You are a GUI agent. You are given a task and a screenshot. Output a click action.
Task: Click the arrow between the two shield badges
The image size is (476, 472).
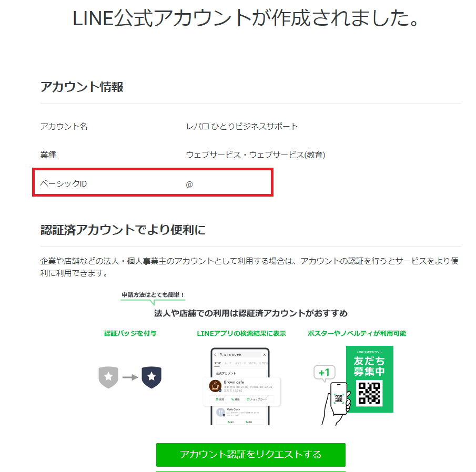(130, 377)
